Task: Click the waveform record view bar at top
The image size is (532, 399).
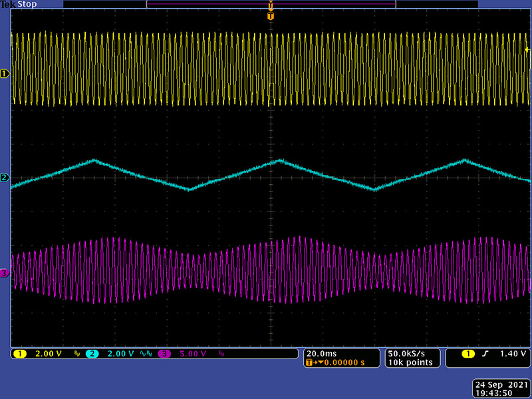Action: point(270,4)
